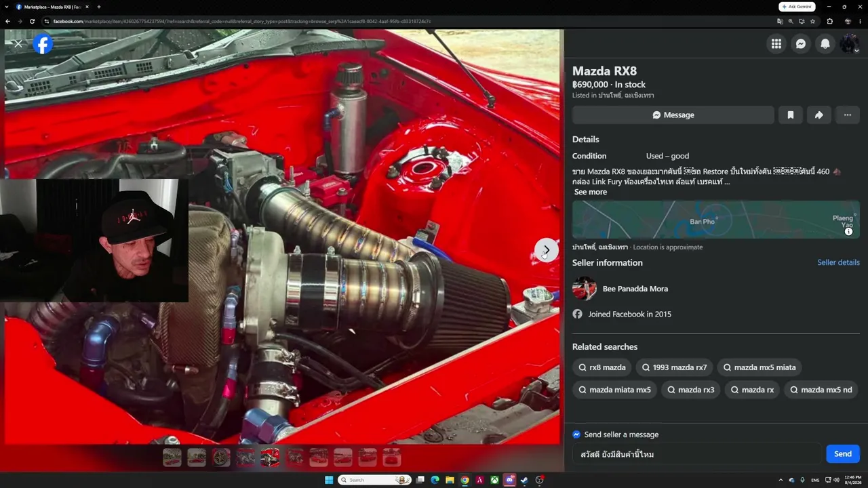Open the Facebook menu grid icon

(x=776, y=44)
